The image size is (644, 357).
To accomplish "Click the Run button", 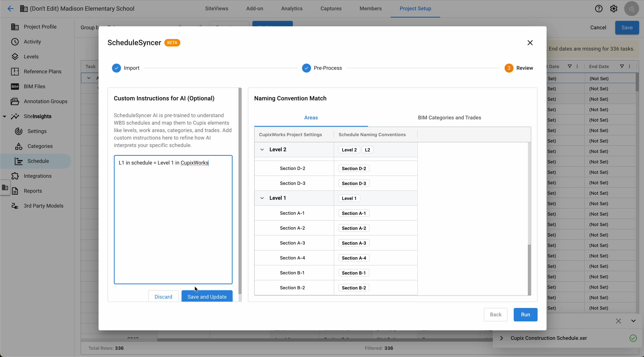I will pyautogui.click(x=525, y=314).
